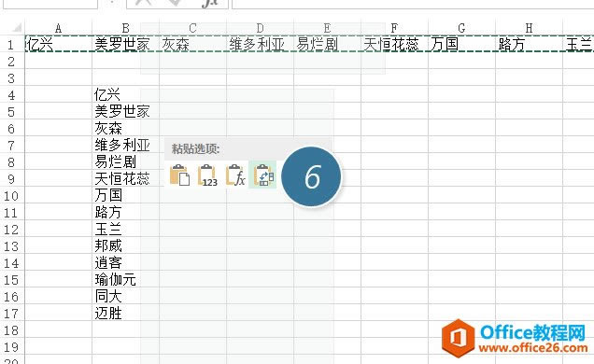Click the select-all corner triangle
This screenshot has width=594, height=364.
(x=16, y=28)
